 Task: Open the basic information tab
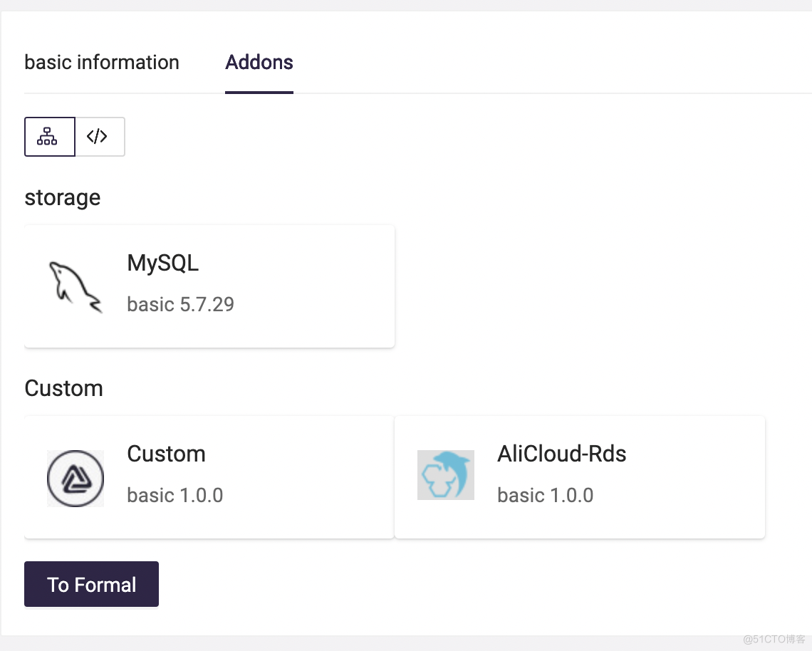[101, 63]
